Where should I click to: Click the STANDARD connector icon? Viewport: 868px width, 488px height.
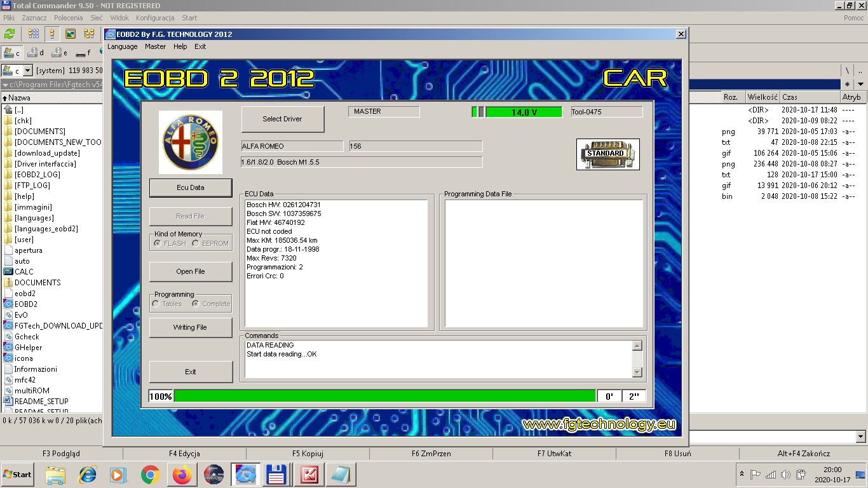(607, 154)
